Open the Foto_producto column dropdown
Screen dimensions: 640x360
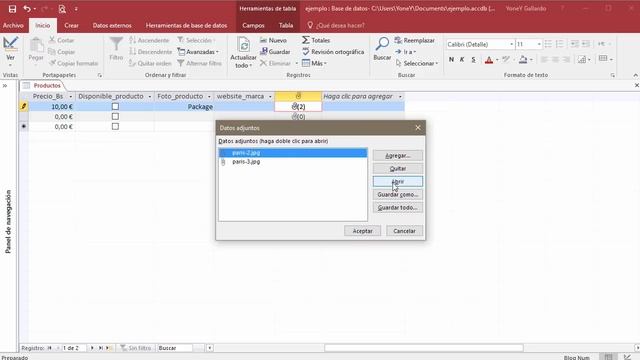[209, 97]
